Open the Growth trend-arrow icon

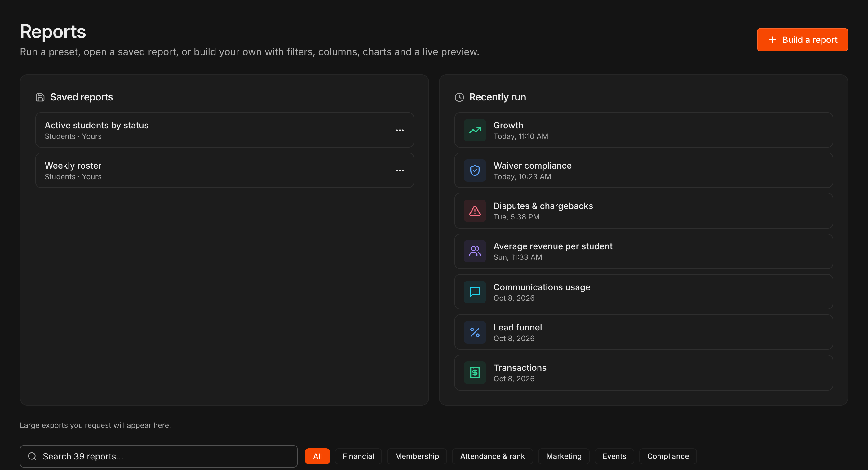point(475,130)
